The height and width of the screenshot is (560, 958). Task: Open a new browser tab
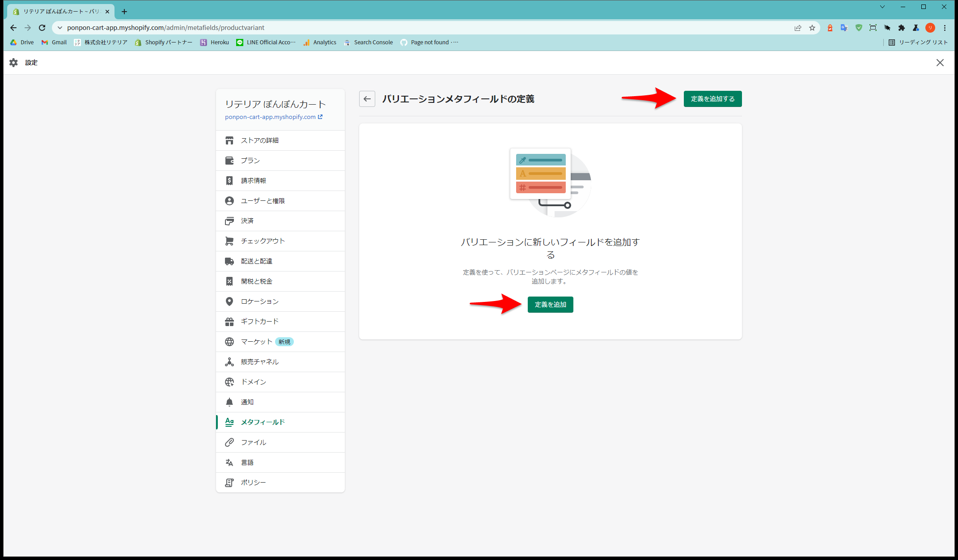click(124, 12)
